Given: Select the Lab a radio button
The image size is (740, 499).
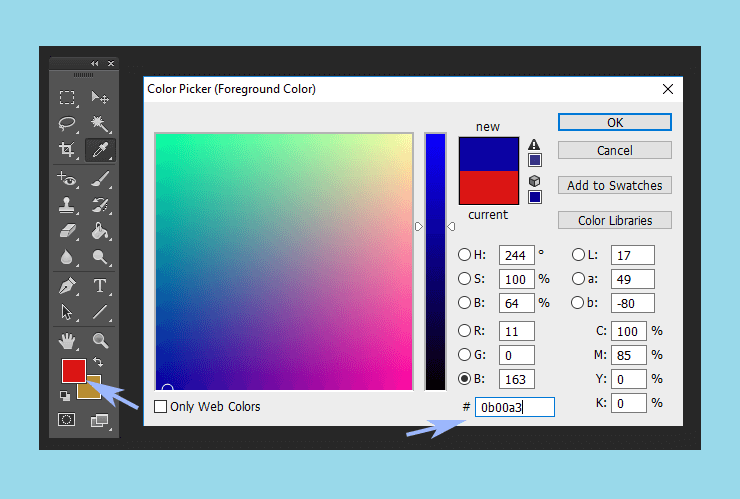Looking at the screenshot, I should click(578, 279).
